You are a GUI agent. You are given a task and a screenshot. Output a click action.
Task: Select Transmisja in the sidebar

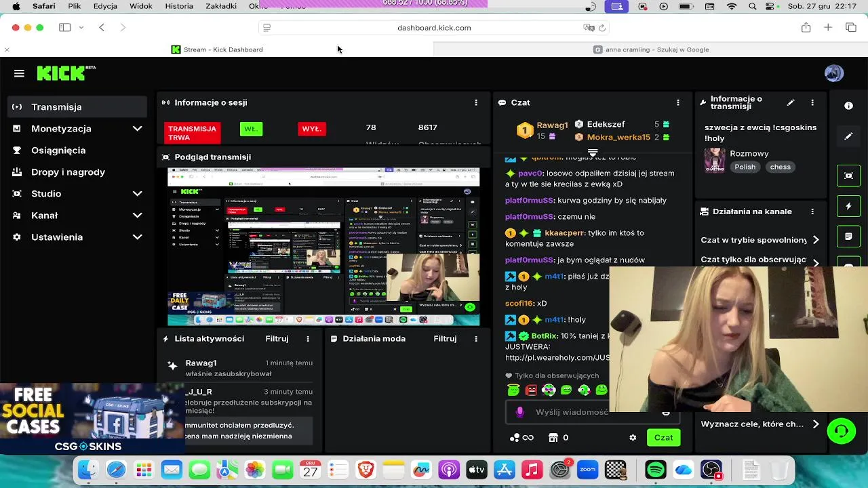click(77, 106)
